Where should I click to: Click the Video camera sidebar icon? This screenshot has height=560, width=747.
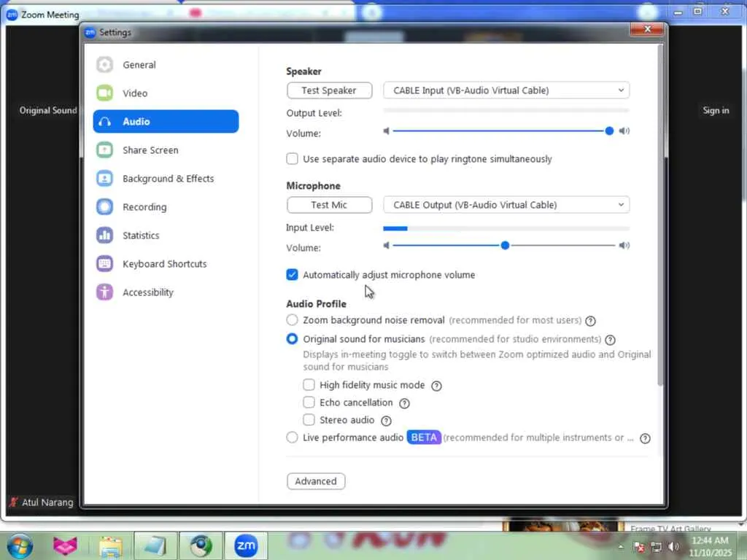click(x=104, y=93)
